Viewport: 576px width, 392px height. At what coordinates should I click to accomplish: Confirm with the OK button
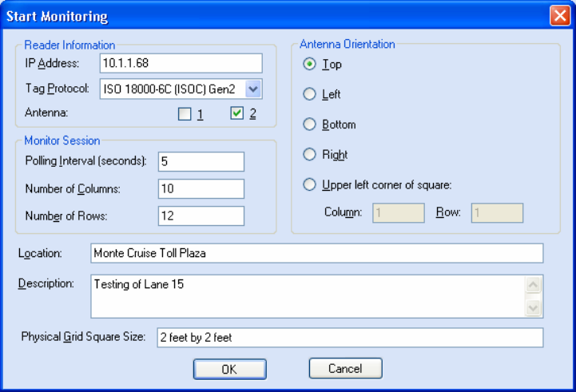[x=230, y=369]
